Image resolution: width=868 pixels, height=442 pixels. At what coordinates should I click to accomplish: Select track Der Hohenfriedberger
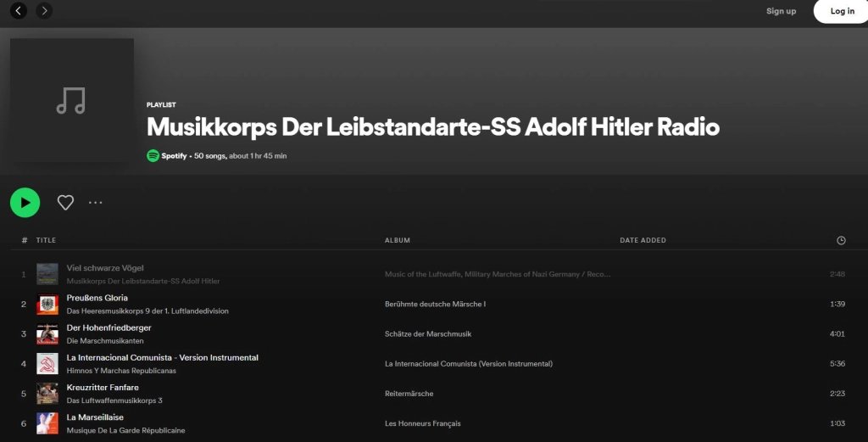[108, 328]
